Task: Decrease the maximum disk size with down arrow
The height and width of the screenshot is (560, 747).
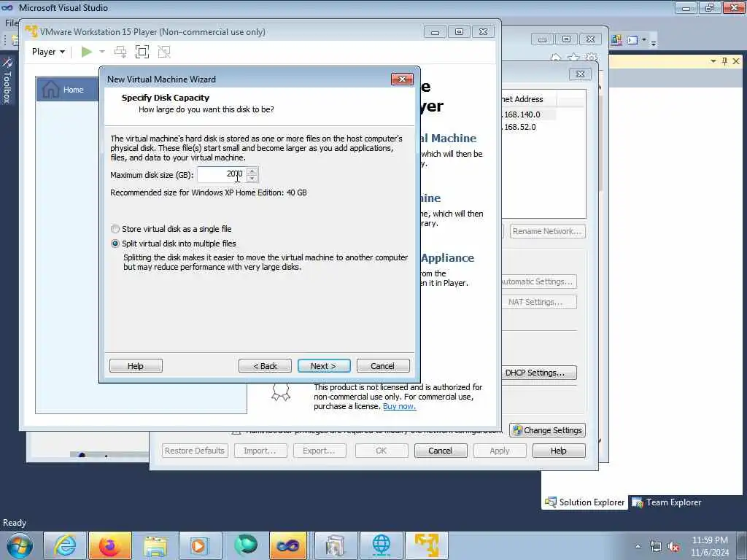Action: pyautogui.click(x=252, y=179)
